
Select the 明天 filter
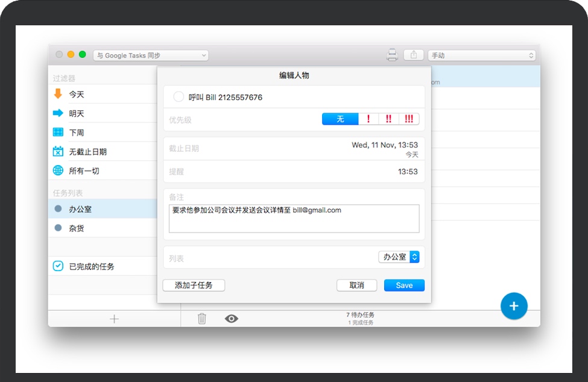[77, 113]
